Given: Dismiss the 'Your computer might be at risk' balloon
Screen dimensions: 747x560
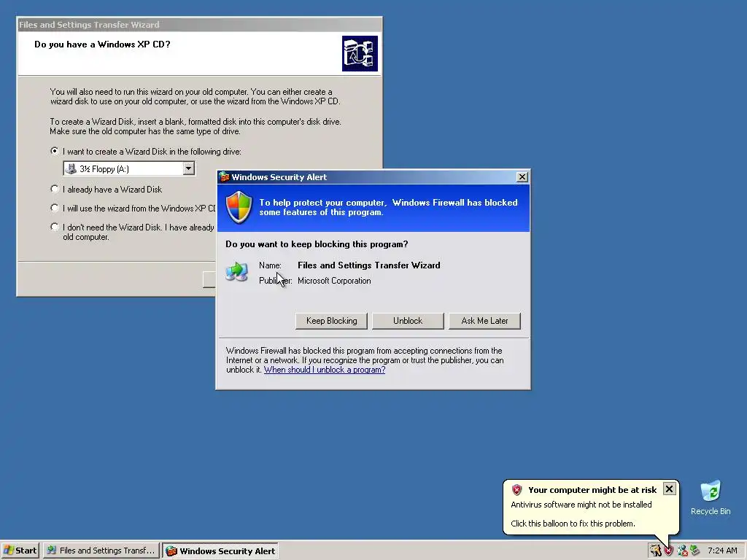Looking at the screenshot, I should [669, 489].
